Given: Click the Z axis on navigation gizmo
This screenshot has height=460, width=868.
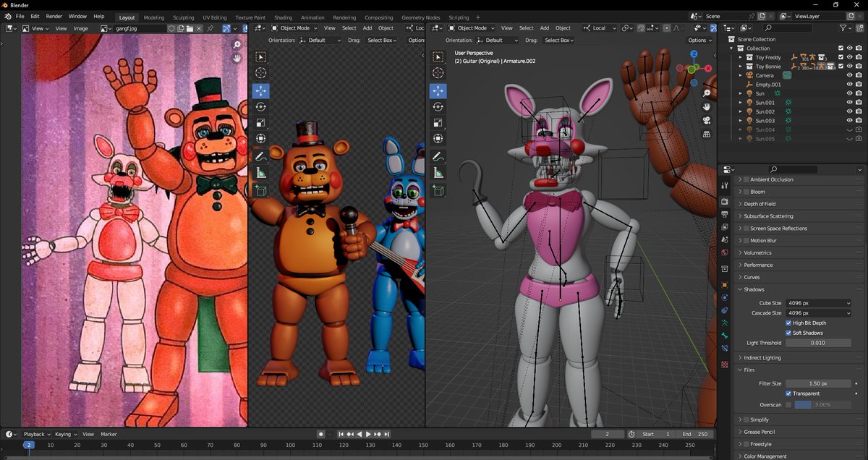Looking at the screenshot, I should (694, 54).
